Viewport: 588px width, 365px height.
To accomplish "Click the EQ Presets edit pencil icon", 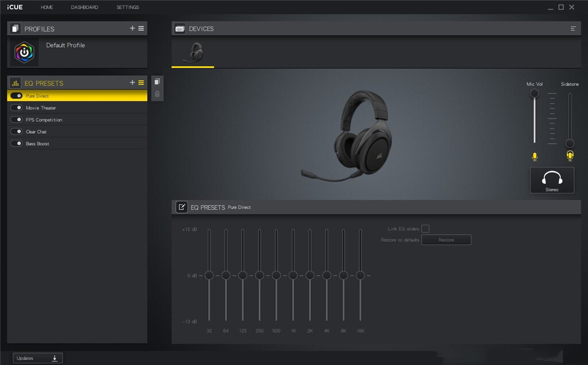I will click(181, 207).
